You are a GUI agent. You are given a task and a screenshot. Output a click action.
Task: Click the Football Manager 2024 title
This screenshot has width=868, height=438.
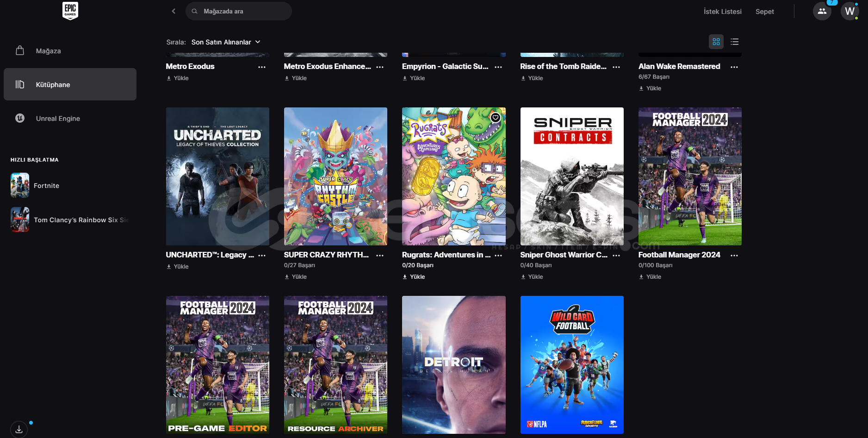[679, 255]
